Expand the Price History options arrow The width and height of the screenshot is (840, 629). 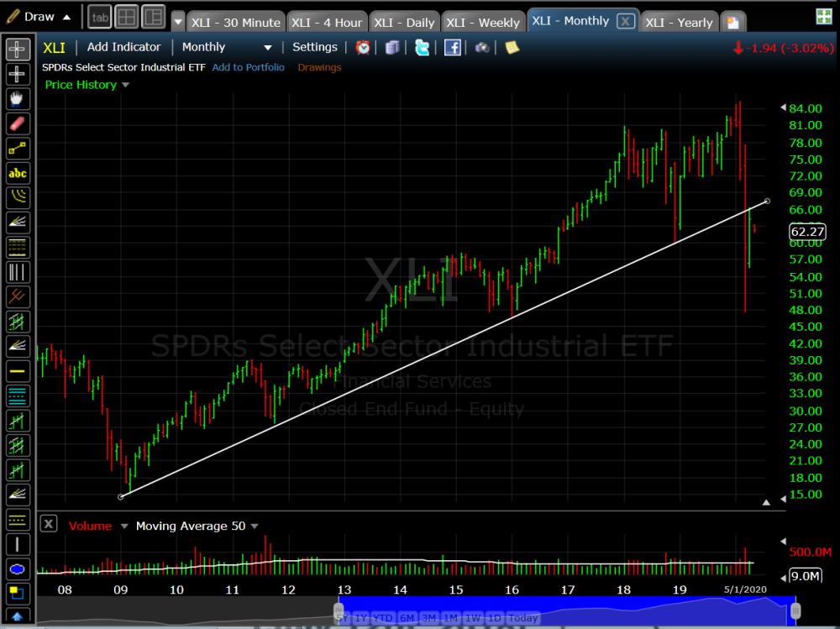[126, 85]
